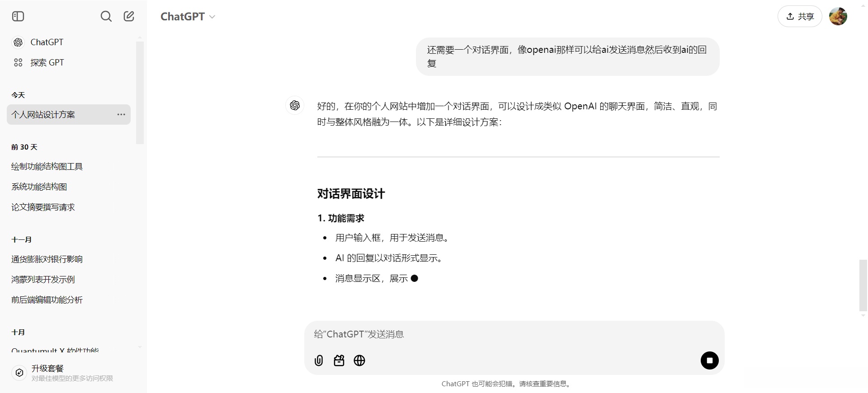Click the sidebar history scrollbar
Screen dimensions: 868x393
140,93
